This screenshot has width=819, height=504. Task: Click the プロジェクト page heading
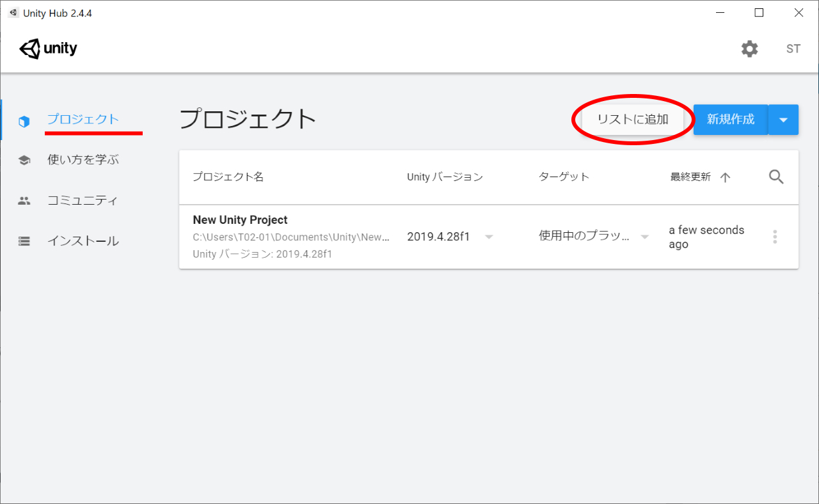[x=248, y=119]
